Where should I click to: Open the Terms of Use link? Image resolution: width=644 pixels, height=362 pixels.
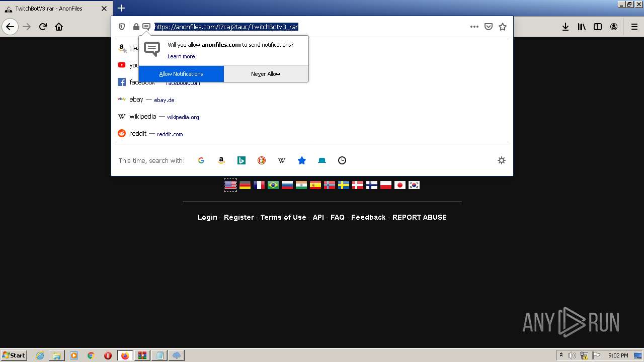click(x=283, y=217)
